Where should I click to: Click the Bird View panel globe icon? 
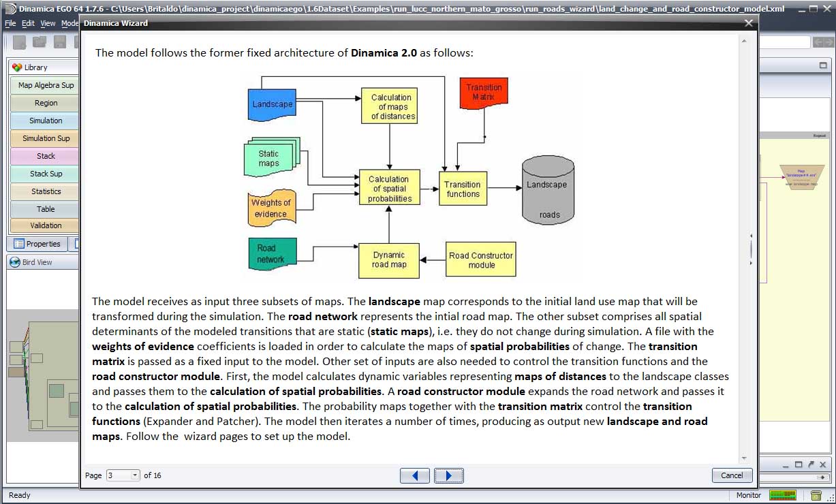point(16,262)
